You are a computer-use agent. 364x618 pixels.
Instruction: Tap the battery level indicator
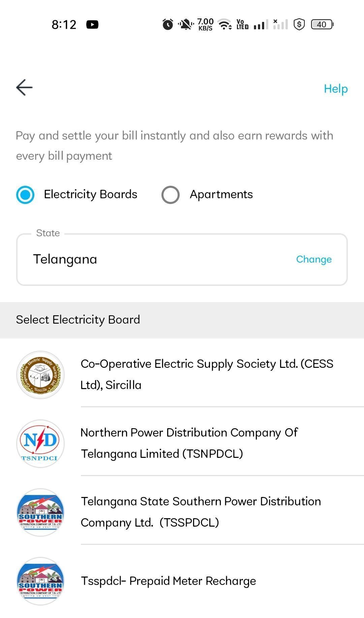[322, 24]
